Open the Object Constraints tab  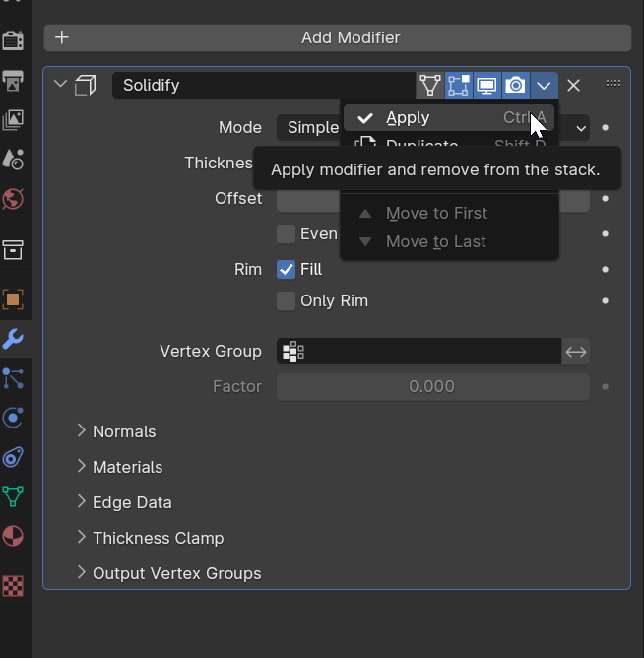pyautogui.click(x=13, y=457)
